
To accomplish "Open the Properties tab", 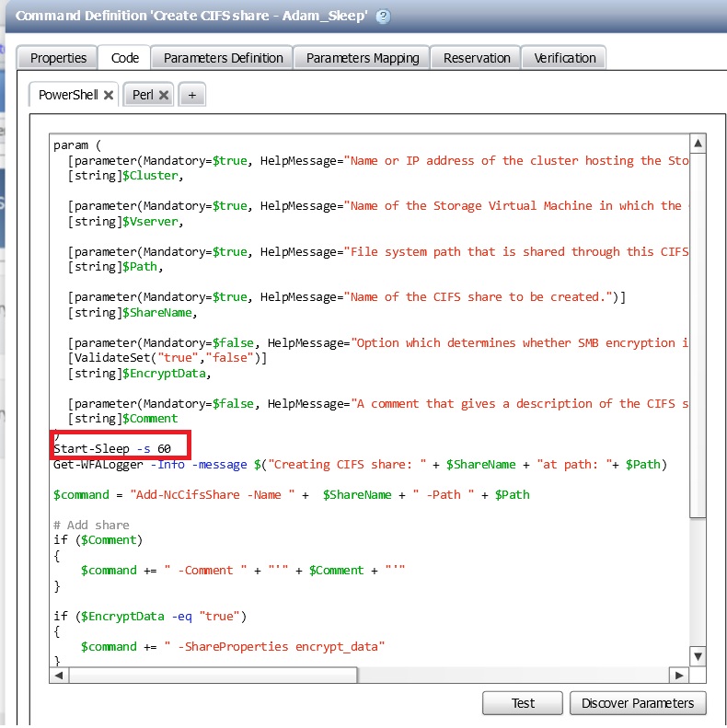I will pos(58,58).
